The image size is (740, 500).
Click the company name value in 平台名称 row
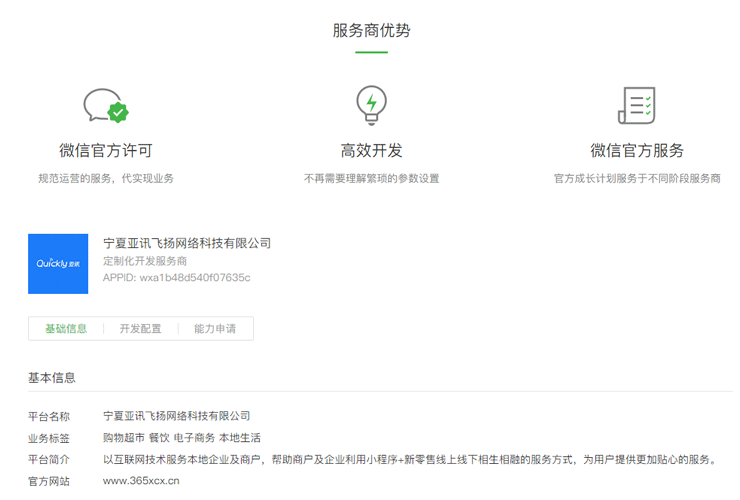177,416
